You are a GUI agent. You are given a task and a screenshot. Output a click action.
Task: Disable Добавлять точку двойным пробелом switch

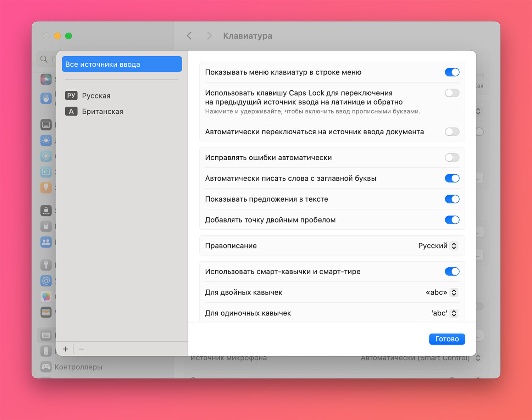(452, 220)
